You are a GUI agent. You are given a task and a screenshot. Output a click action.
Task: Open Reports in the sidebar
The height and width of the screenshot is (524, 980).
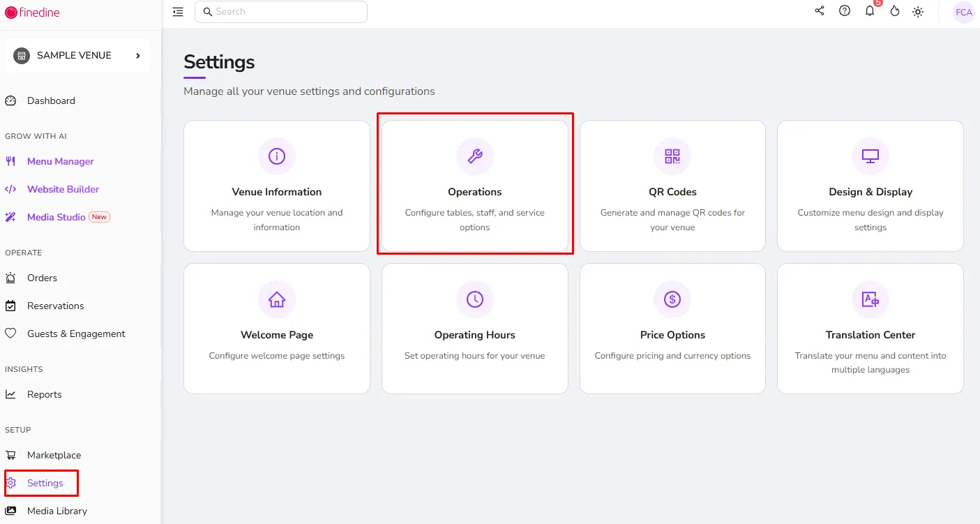click(x=45, y=394)
